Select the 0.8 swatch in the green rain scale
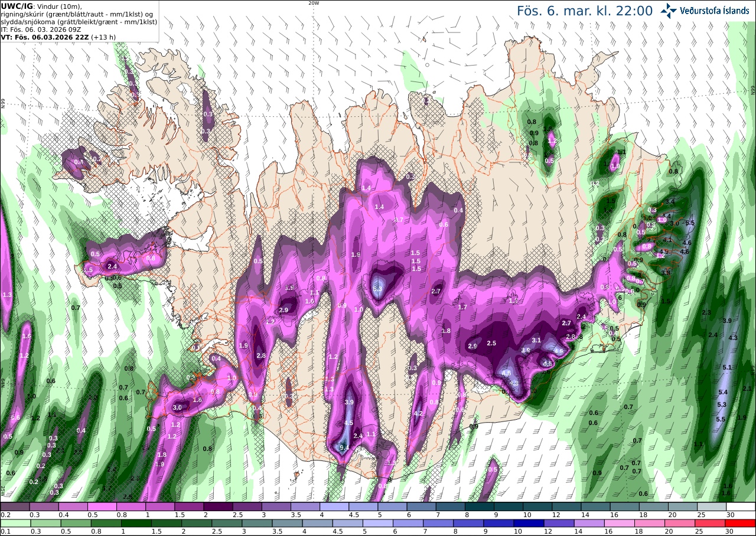This screenshot has height=536, width=756. coord(106,523)
